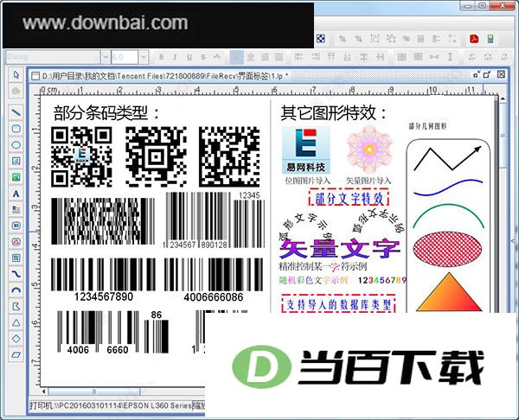
Task: Select the barcode labeled 1234567890
Action: tap(103, 280)
